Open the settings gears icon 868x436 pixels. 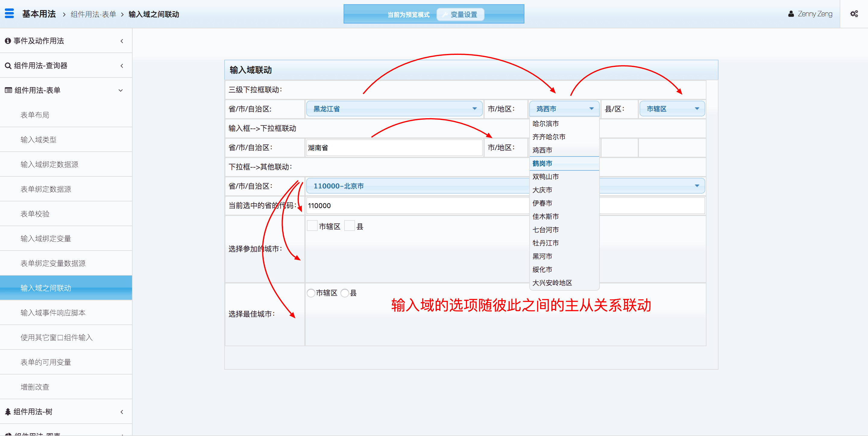[854, 14]
